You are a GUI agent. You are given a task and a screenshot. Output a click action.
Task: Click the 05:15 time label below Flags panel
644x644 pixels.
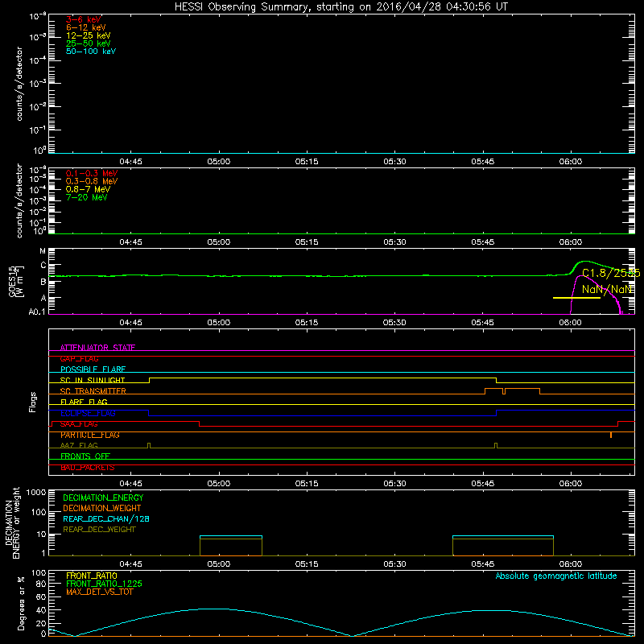(307, 484)
